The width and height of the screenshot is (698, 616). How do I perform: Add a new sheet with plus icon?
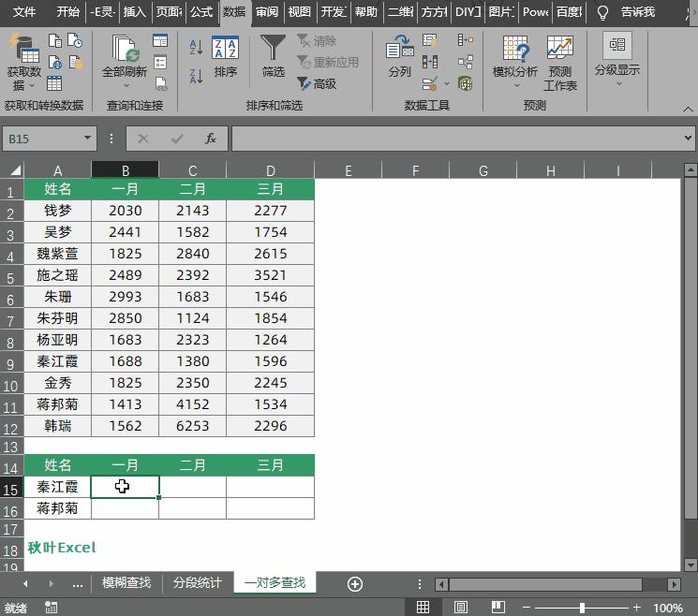(354, 583)
